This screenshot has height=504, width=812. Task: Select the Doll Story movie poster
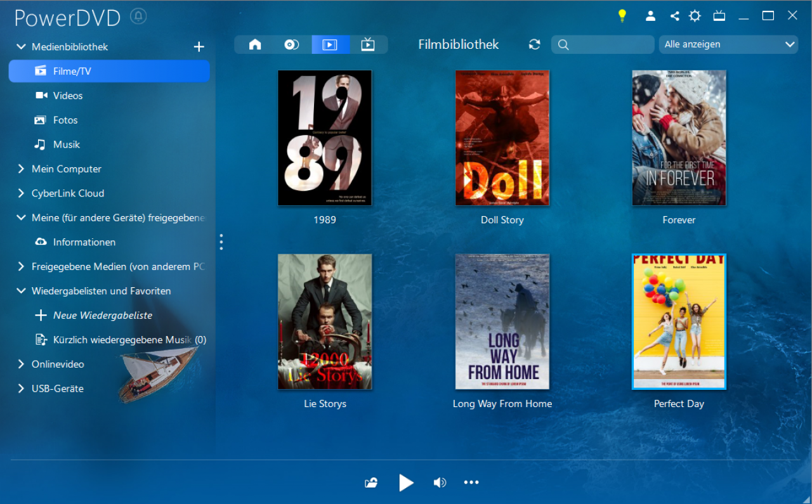coord(502,138)
